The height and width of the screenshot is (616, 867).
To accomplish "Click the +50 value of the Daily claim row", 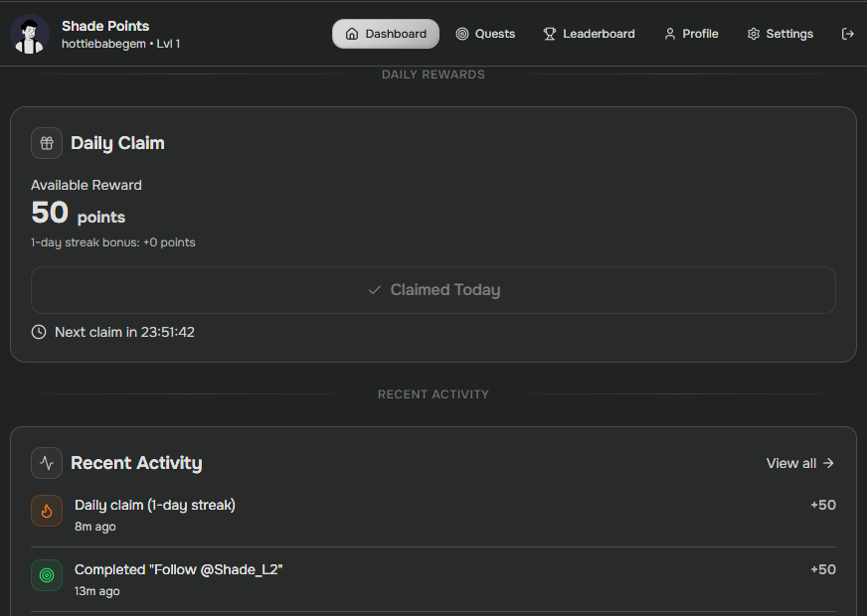I will pyautogui.click(x=823, y=505).
